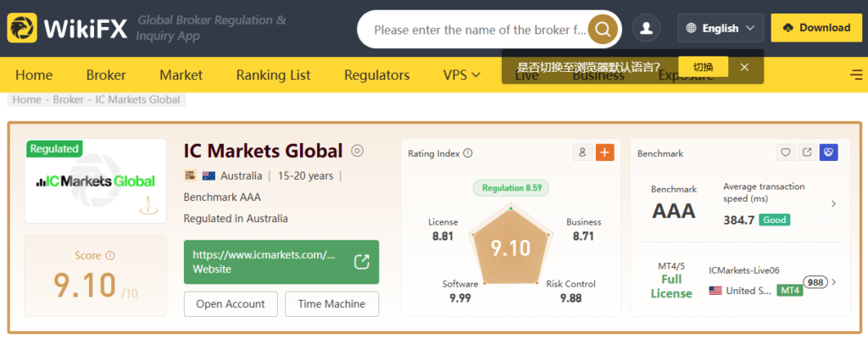Click the heart favorite icon

(786, 153)
